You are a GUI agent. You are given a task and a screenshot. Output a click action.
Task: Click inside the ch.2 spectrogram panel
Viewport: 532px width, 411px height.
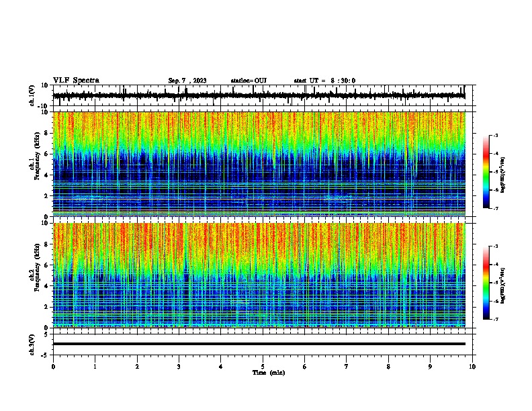pos(259,275)
